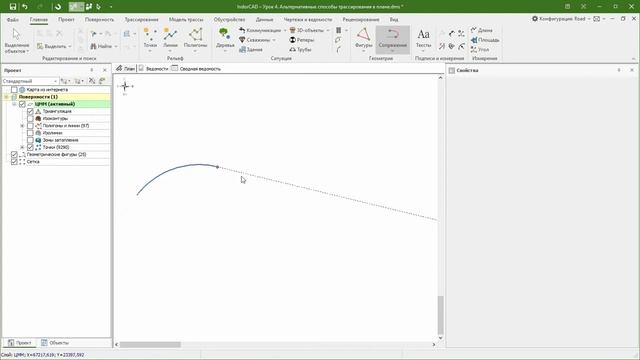Expand the Точки (9290) tree node
Viewport: 640px width, 360px height.
(x=22, y=147)
